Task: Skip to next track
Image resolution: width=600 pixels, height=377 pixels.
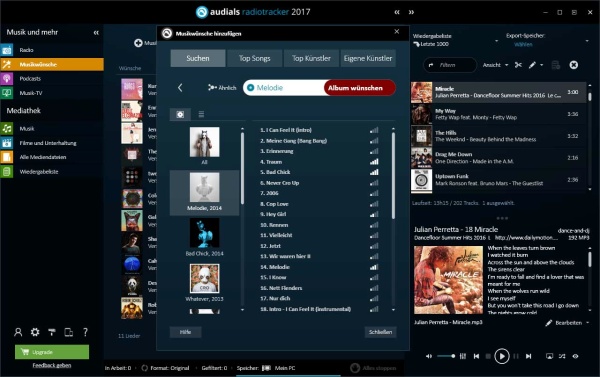Action: 528,356
